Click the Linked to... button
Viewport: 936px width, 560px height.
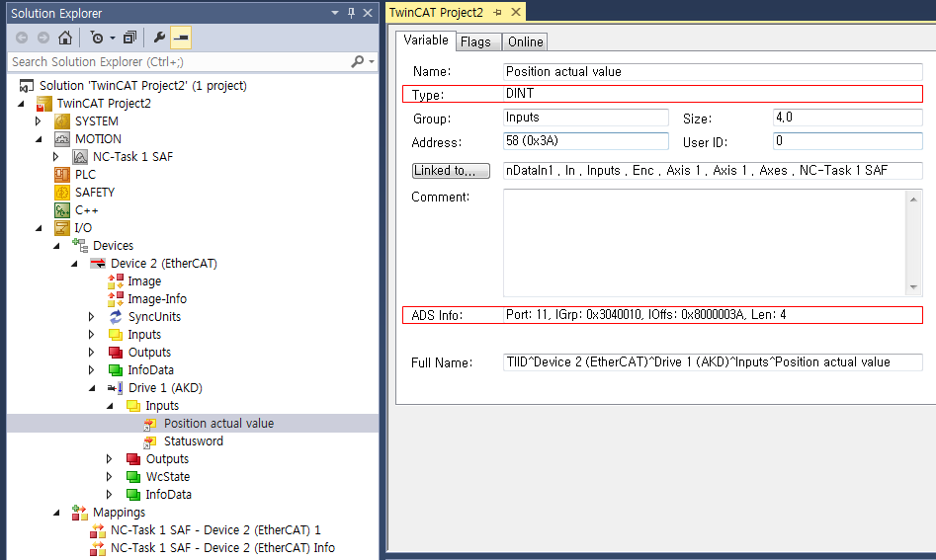coord(451,171)
